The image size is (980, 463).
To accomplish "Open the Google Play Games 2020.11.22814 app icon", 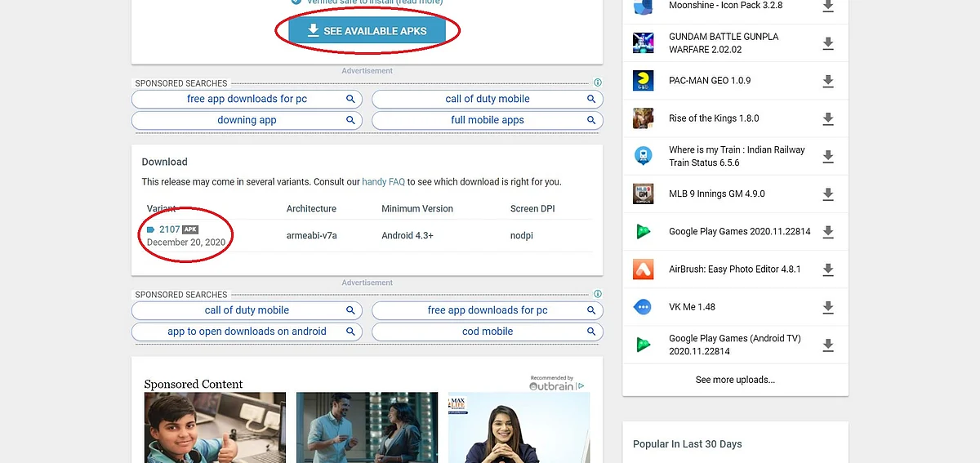I will point(643,232).
